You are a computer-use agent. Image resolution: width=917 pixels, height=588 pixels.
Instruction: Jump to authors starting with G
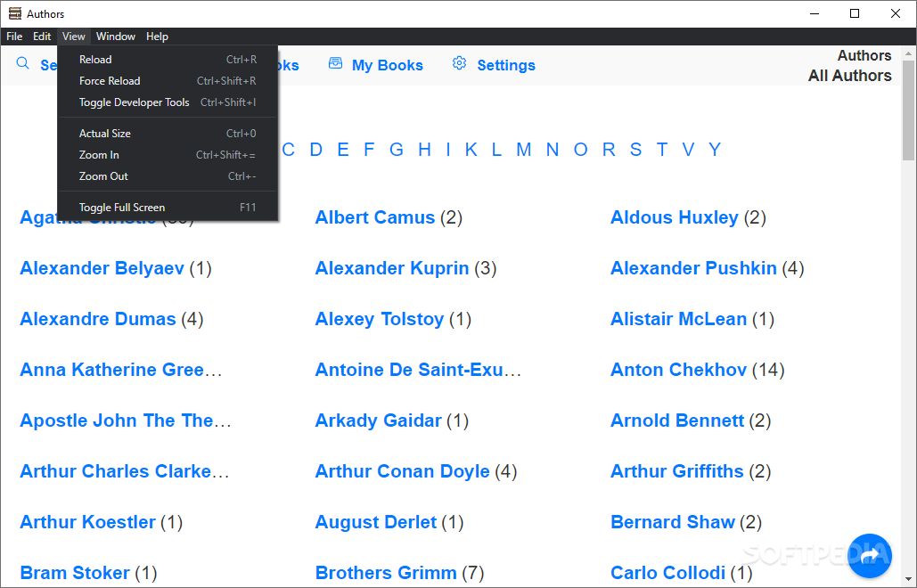pyautogui.click(x=397, y=150)
